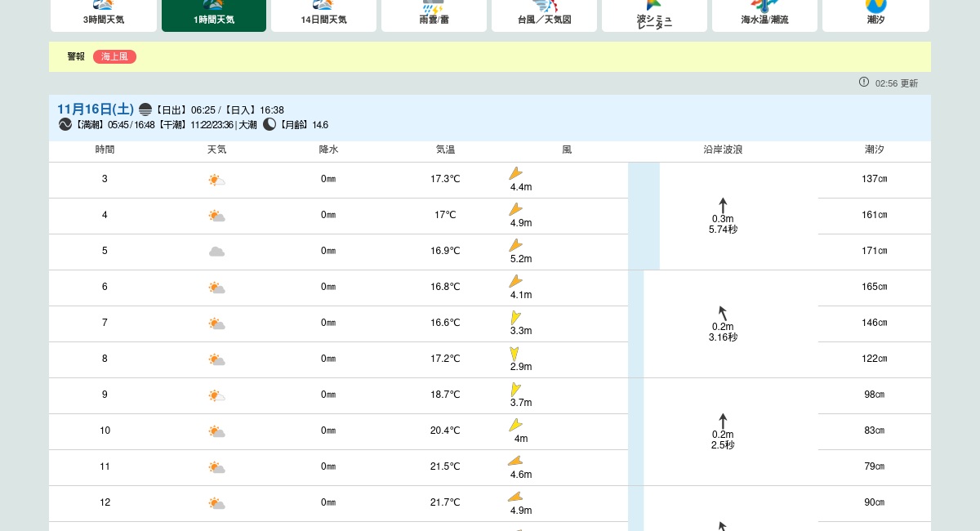
Task: Click the wave arrow above 0.2m 3.16秒
Action: coord(723,313)
